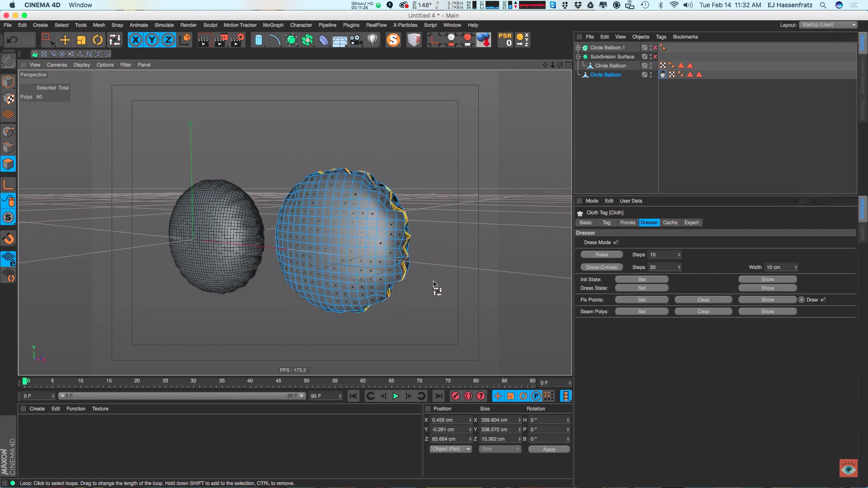Viewport: 868px width, 488px height.
Task: Click the subdivision surface generator icon
Action: tap(291, 40)
